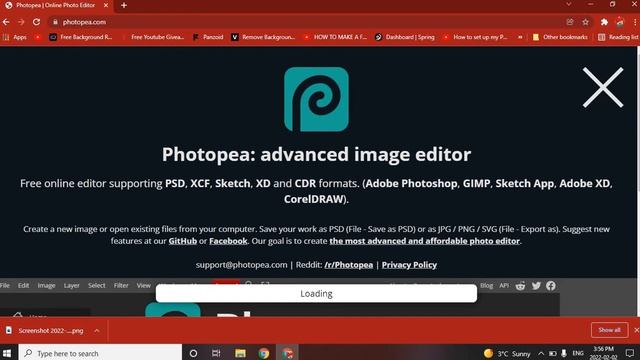Open the Layer menu
Viewport: 640px width, 360px height.
coord(71,285)
